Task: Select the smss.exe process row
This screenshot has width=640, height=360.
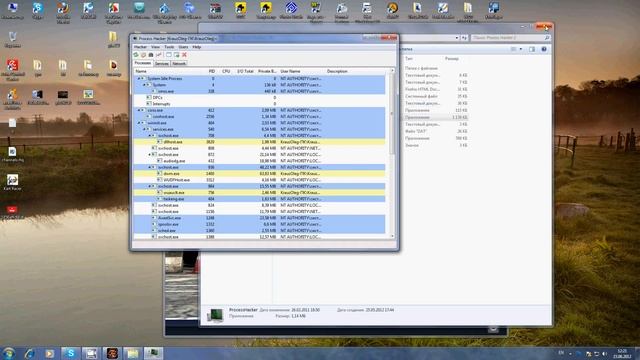Action: [259, 91]
